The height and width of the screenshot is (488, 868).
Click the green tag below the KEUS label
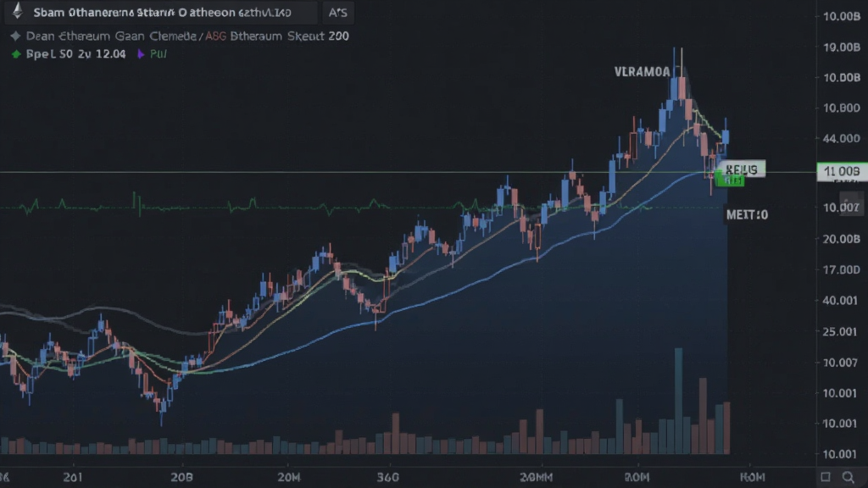coord(730,181)
